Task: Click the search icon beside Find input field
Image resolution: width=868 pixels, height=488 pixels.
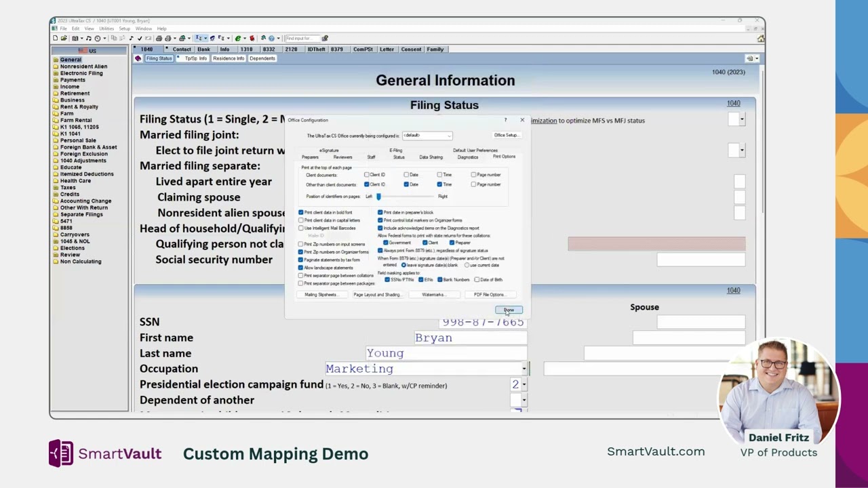Action: (325, 39)
